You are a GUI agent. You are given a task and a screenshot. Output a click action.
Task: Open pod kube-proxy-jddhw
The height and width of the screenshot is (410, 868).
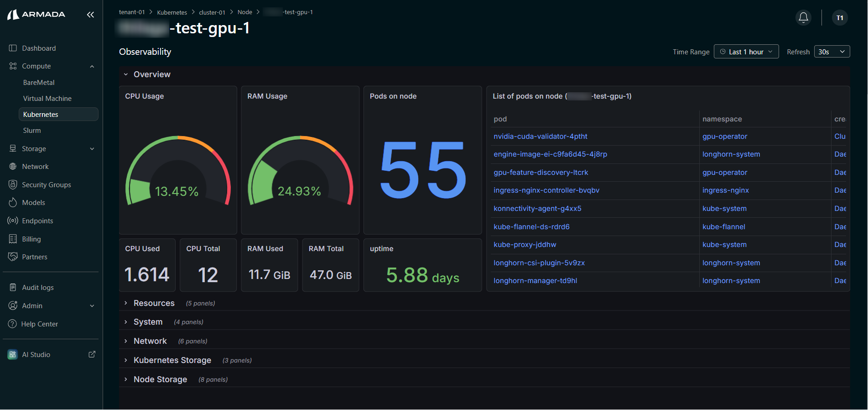coord(525,245)
